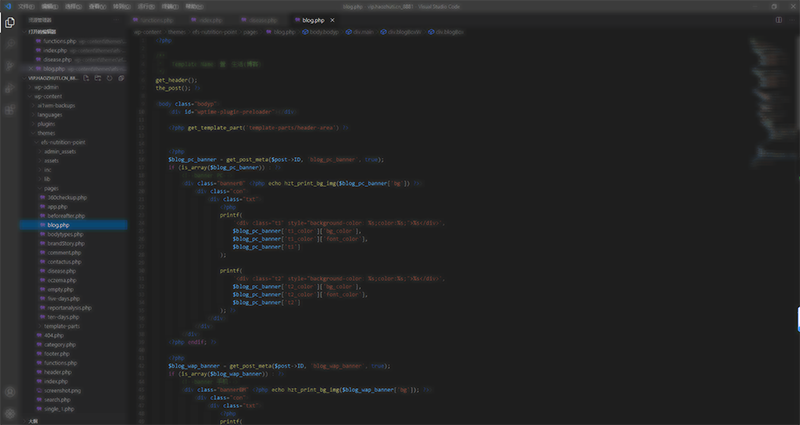Expand the wp-admin folder
Screen dimensions: 800x425
pyautogui.click(x=46, y=87)
